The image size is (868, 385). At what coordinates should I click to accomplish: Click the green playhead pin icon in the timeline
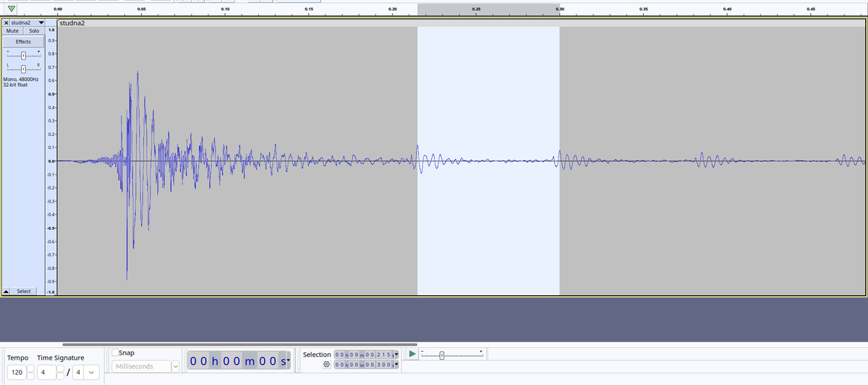pyautogui.click(x=11, y=9)
